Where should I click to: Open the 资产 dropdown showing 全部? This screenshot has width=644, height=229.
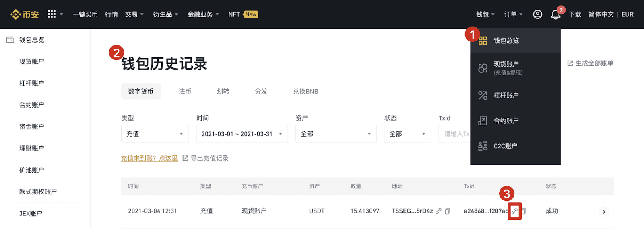pos(336,134)
